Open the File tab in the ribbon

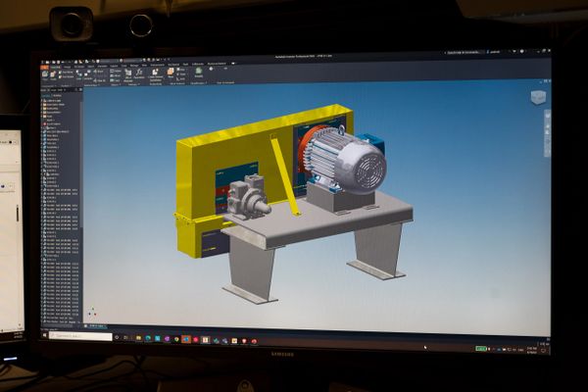coord(46,65)
